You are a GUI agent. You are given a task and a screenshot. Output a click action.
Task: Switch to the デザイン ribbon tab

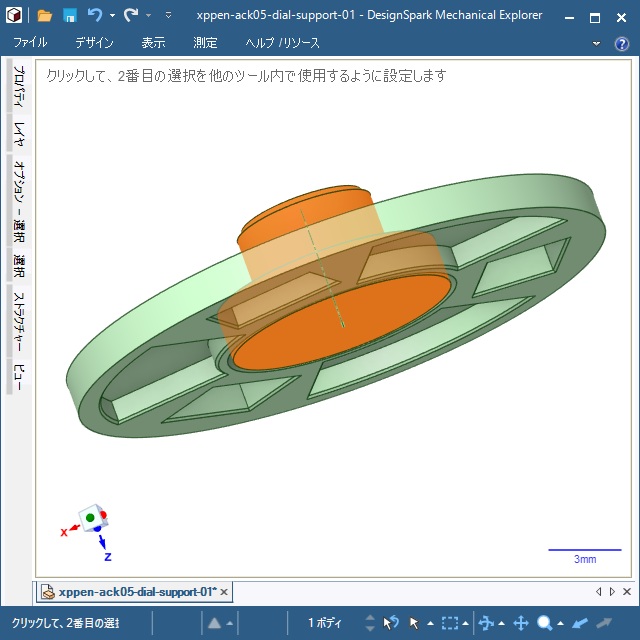coord(94,43)
